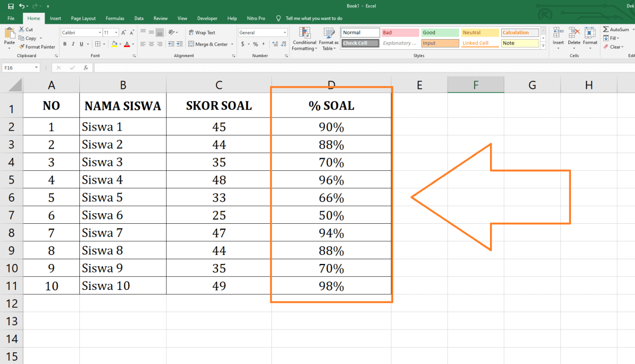Center-align text horizontally
Image resolution: width=635 pixels, height=364 pixels.
point(151,44)
